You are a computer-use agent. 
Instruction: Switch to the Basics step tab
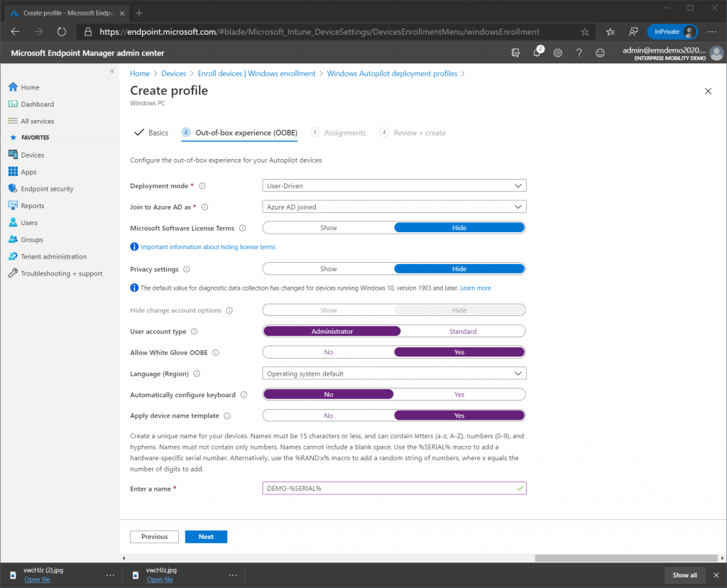point(152,133)
